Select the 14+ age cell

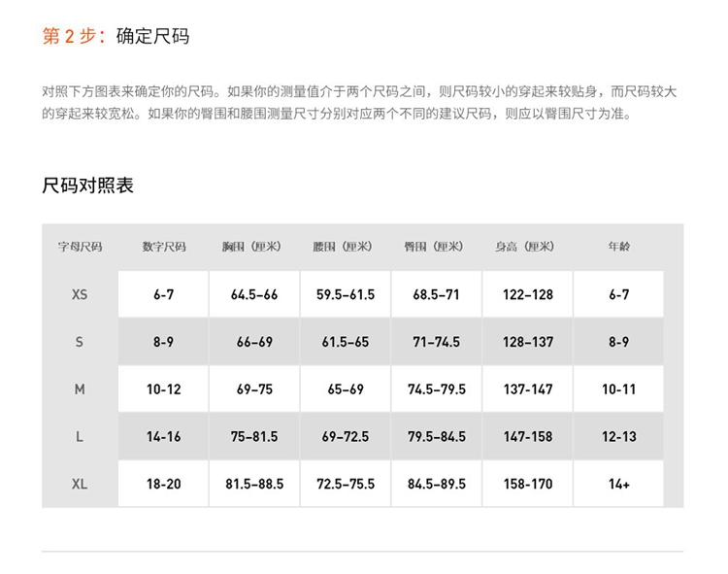tap(618, 484)
